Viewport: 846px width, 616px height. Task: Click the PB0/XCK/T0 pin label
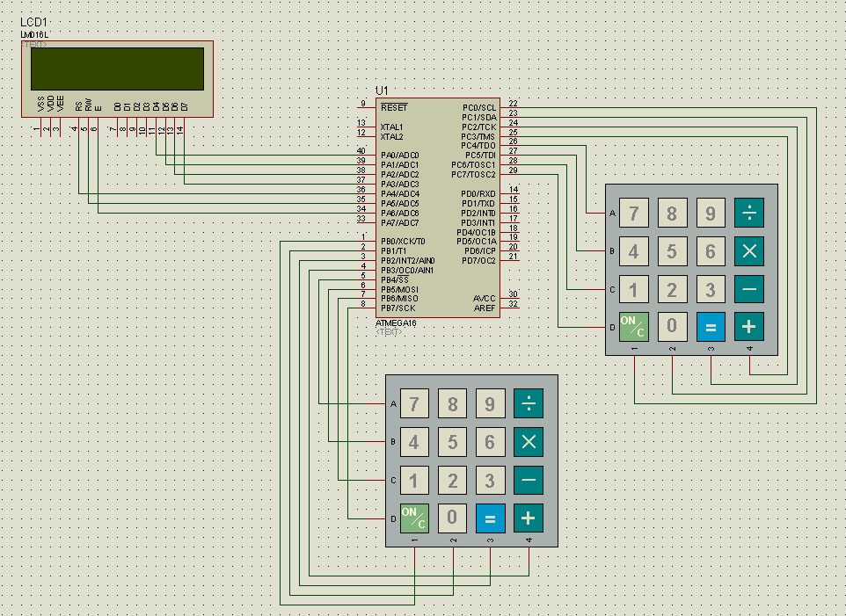tap(403, 242)
